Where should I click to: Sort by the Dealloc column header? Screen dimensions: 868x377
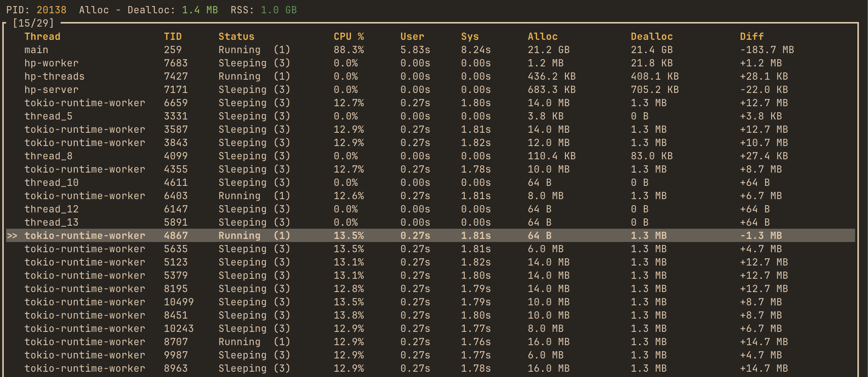click(651, 36)
